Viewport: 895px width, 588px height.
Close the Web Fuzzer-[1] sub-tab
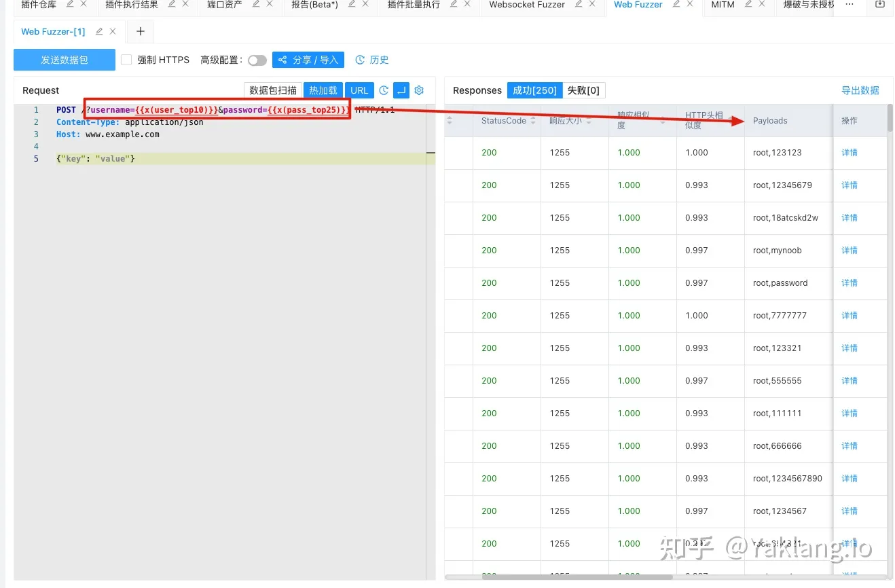[x=113, y=31]
